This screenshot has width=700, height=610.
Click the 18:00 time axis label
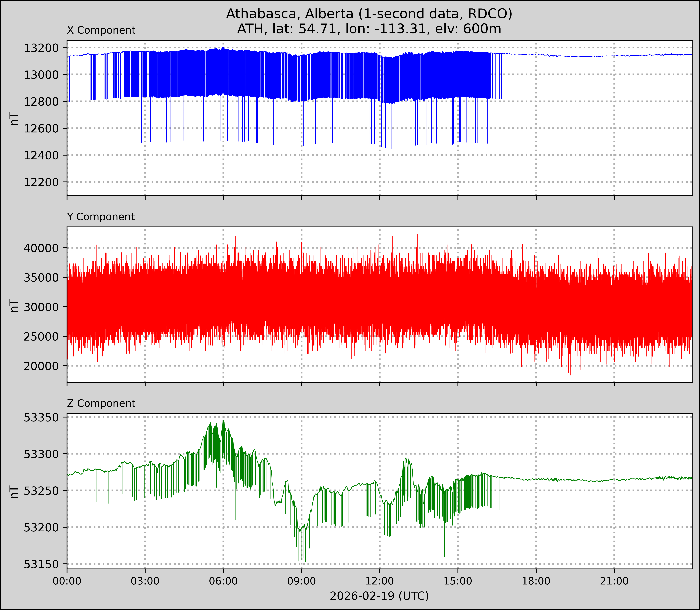tap(536, 581)
